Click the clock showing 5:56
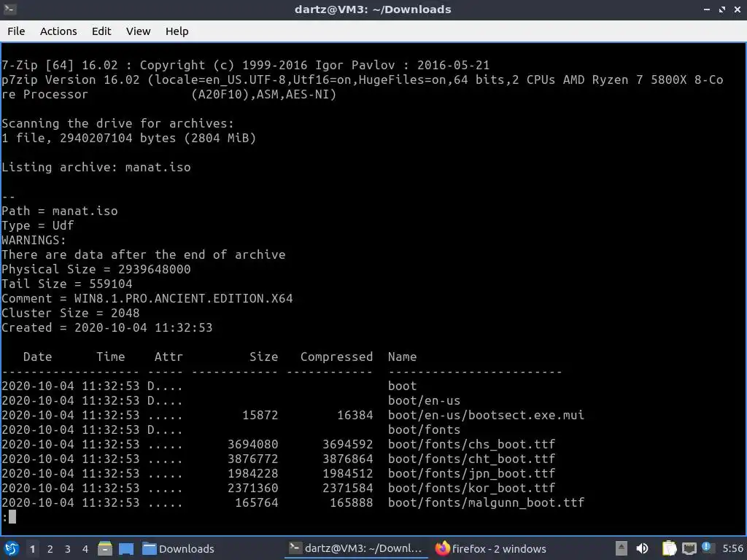The height and width of the screenshot is (560, 747). [x=732, y=548]
